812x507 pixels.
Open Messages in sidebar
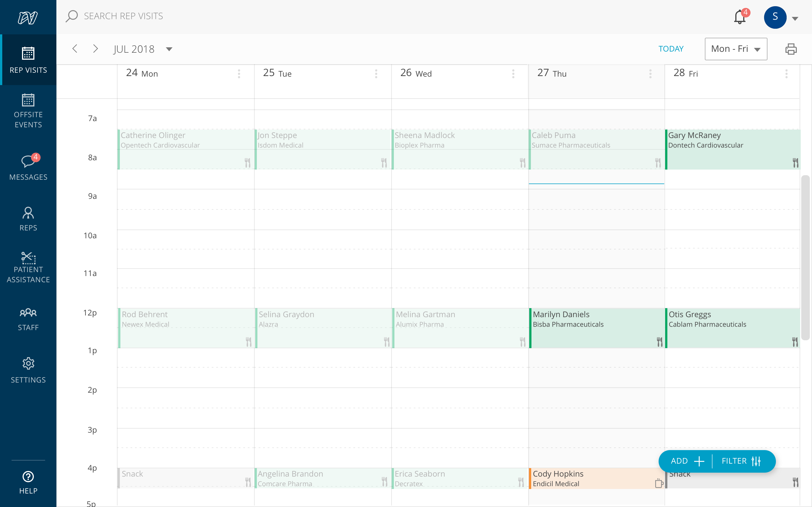[x=28, y=167]
